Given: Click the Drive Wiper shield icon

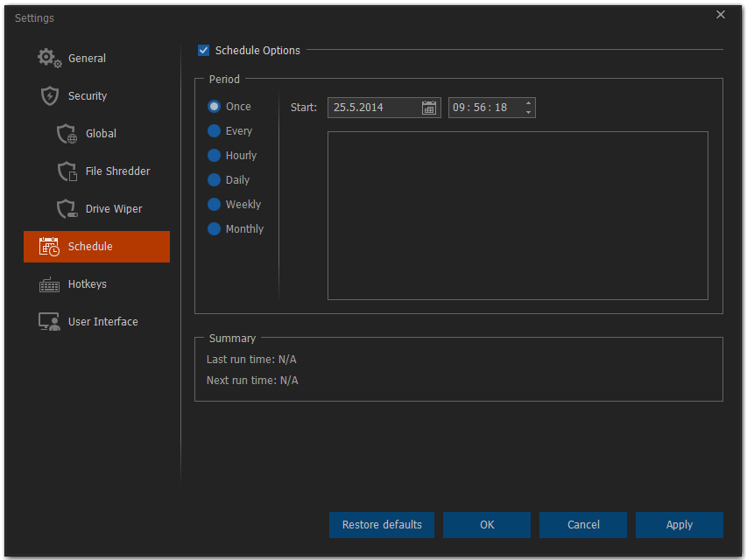Looking at the screenshot, I should [x=67, y=209].
